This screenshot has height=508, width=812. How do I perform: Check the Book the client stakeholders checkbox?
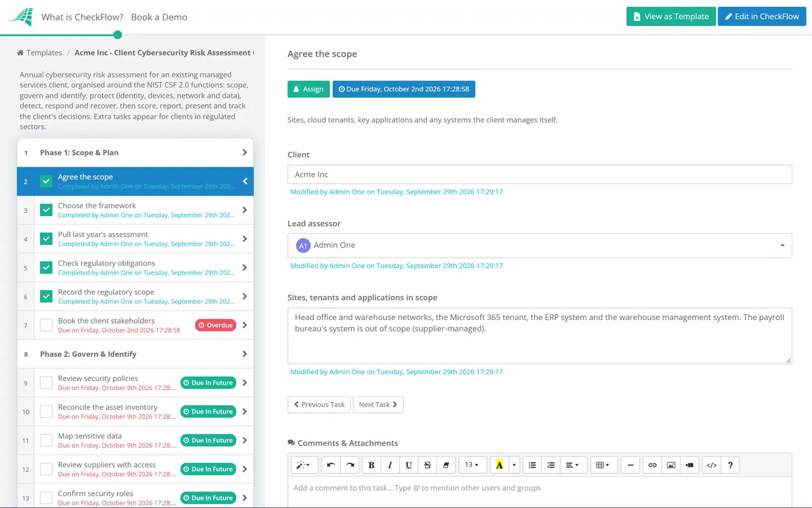point(46,325)
